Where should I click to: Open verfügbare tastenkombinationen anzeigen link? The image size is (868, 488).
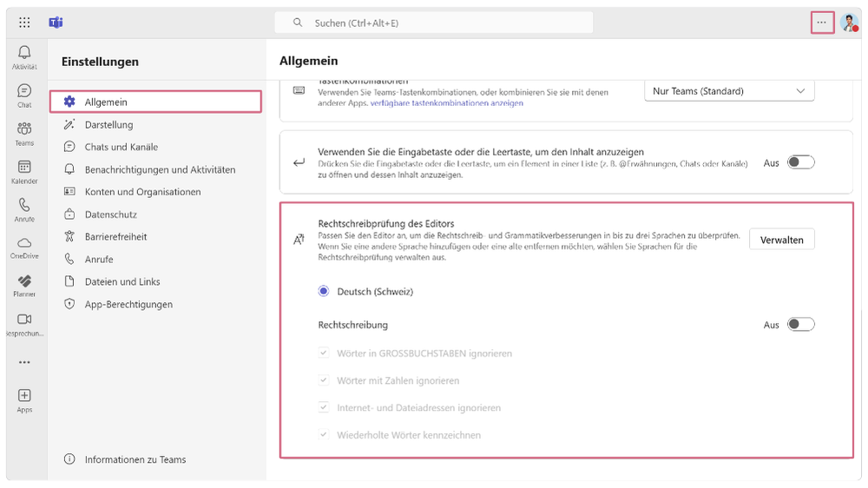pyautogui.click(x=446, y=103)
